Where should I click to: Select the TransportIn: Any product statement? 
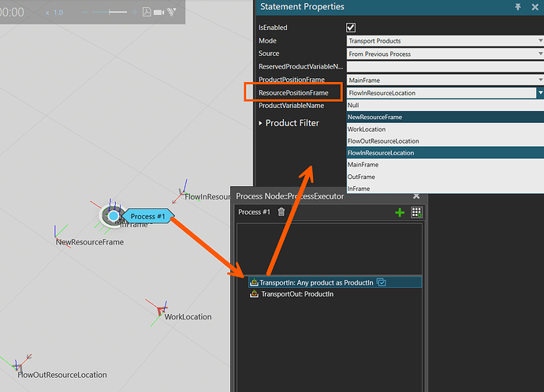pos(335,282)
